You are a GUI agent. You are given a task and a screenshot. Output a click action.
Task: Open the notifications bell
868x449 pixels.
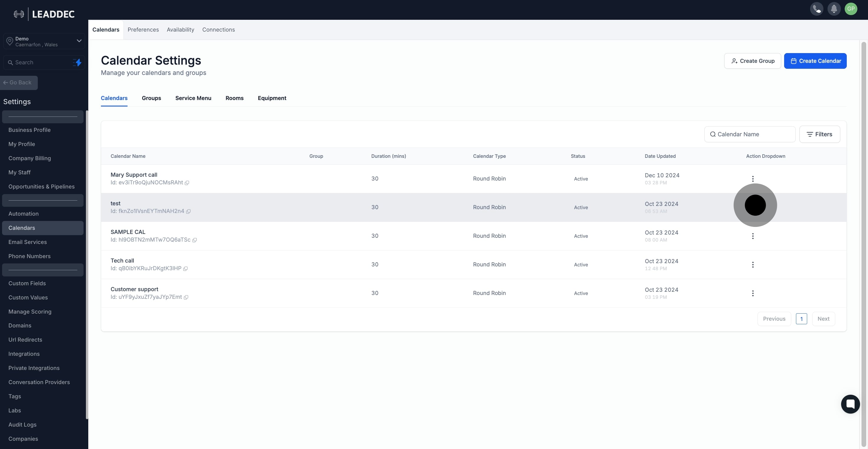pyautogui.click(x=834, y=9)
